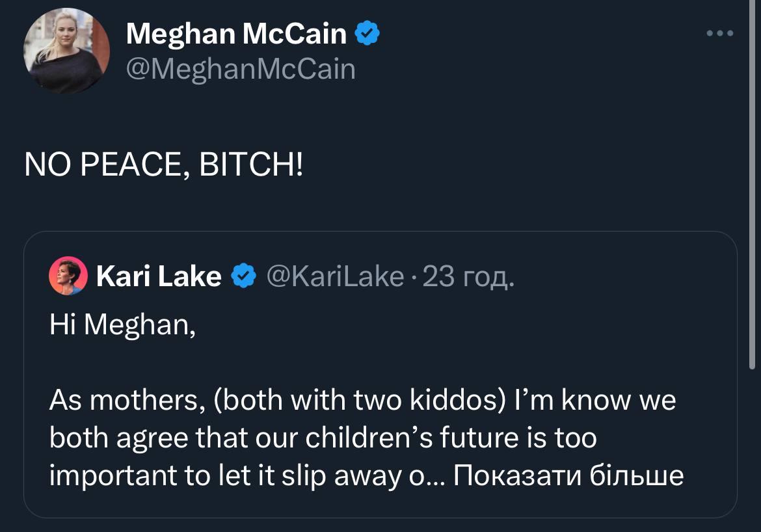Click the "Hi Meghan," greeting line

(x=122, y=324)
